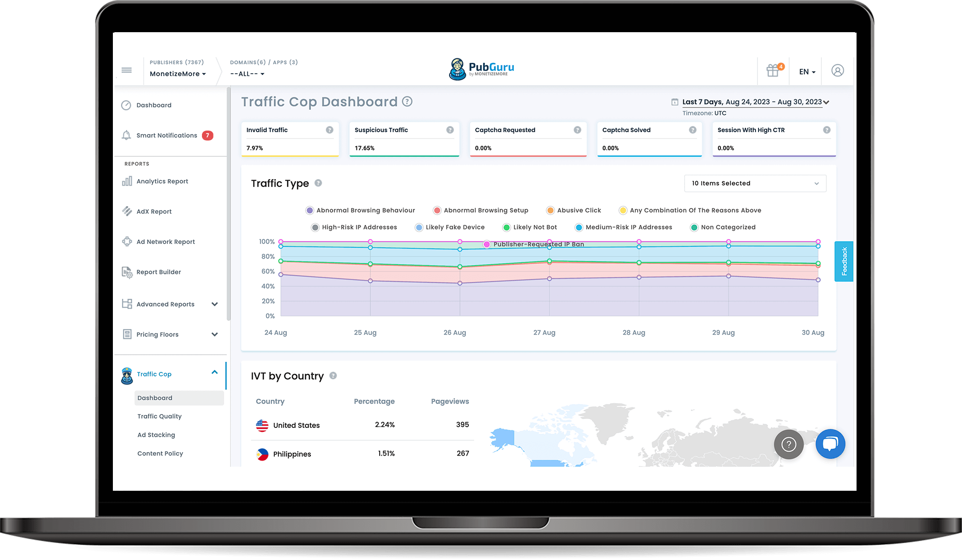Select Content Policy under Traffic Cop

click(160, 453)
